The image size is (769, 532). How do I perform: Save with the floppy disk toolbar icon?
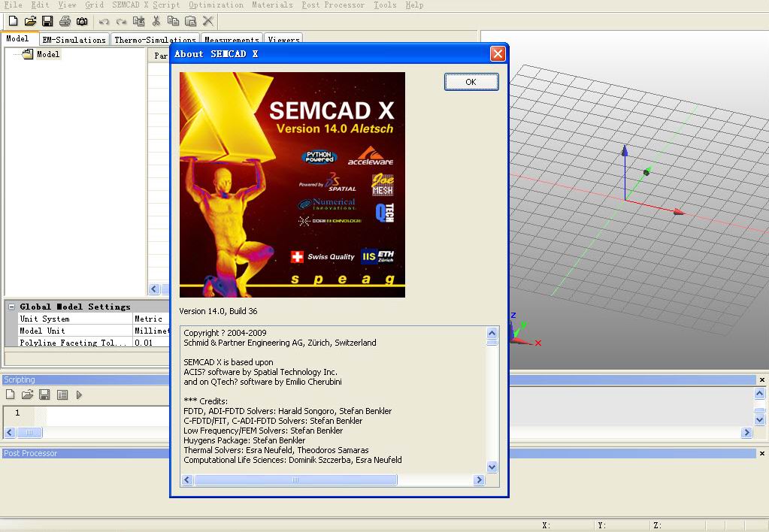(x=47, y=21)
